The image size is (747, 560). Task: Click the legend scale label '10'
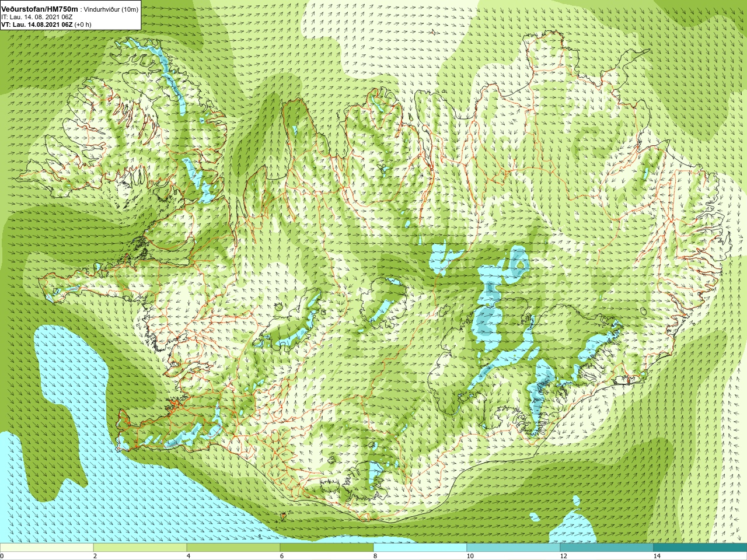[x=470, y=556]
